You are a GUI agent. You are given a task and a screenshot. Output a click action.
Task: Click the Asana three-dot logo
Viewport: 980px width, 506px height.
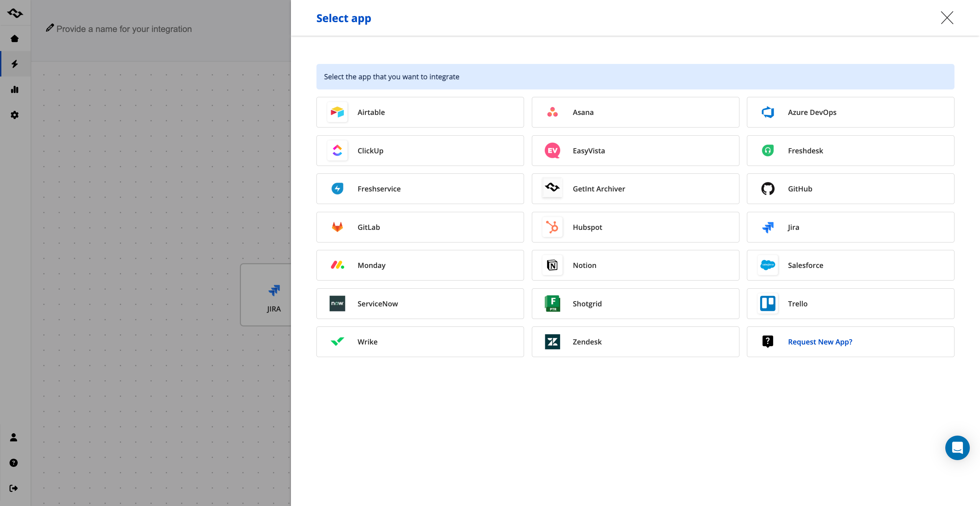tap(552, 112)
